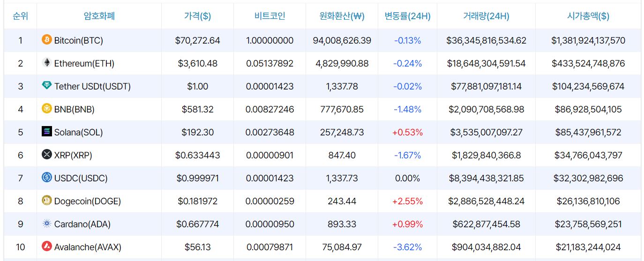This screenshot has width=644, height=261.
Task: Select XRP price $0.633443
Action: [198, 155]
